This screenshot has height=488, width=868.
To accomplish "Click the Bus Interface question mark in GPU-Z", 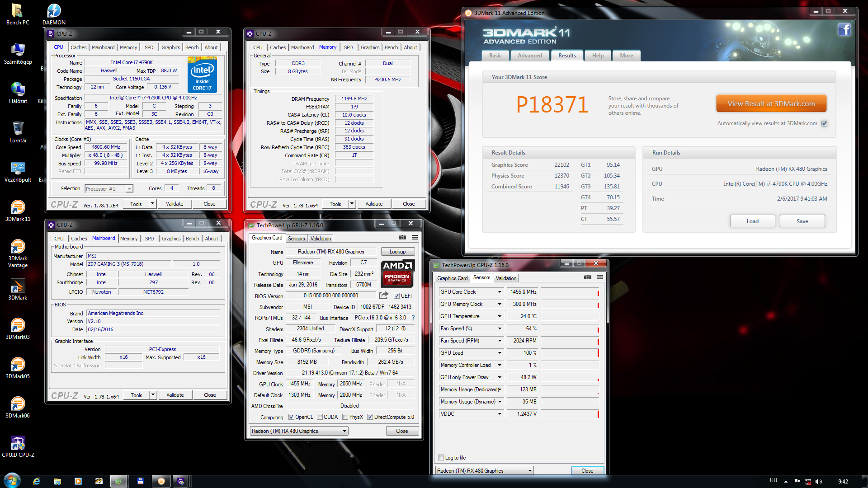I will pos(413,318).
